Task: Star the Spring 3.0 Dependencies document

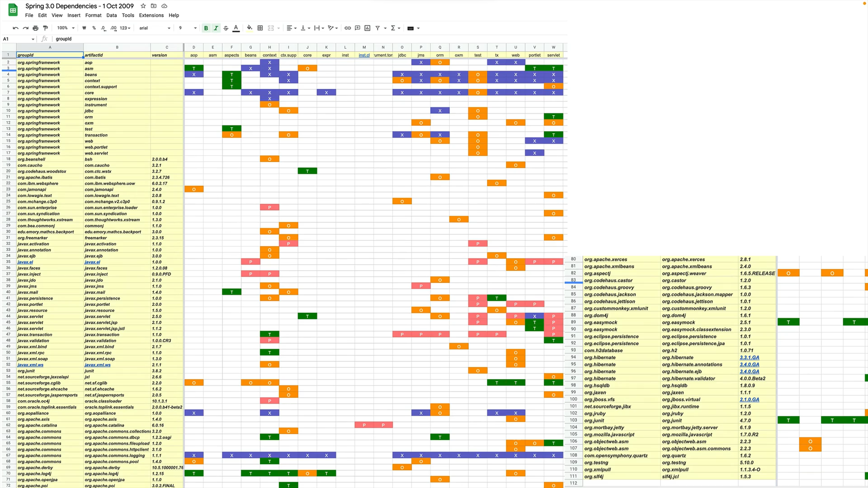Action: [x=143, y=6]
